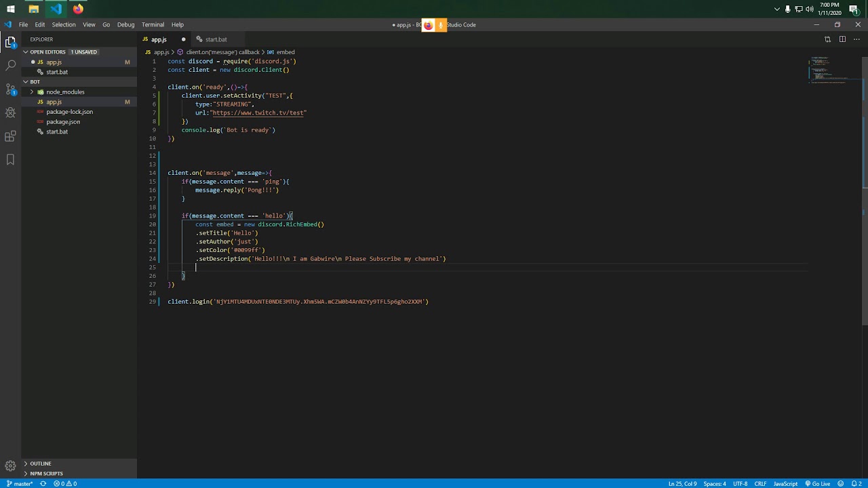
Task: Click the Windows Start button
Action: pos(10,9)
